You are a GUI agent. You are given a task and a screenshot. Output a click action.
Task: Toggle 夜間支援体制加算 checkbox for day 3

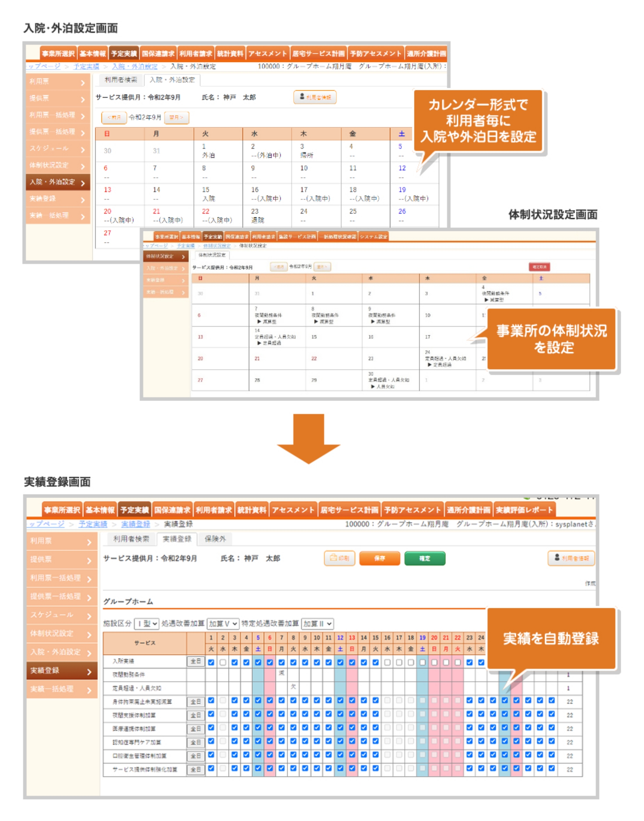234,714
